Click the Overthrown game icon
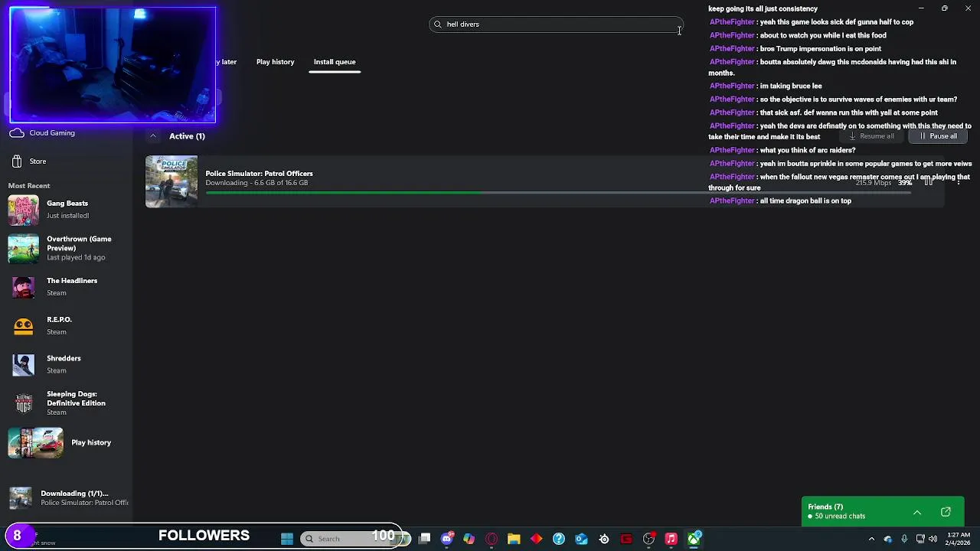Screen dimensions: 980x551 click(23, 248)
